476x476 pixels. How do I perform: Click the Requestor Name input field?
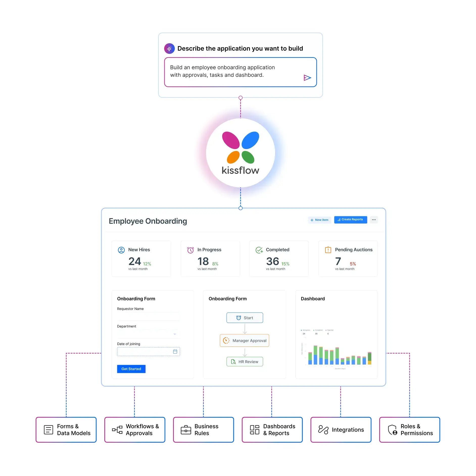[x=148, y=316]
